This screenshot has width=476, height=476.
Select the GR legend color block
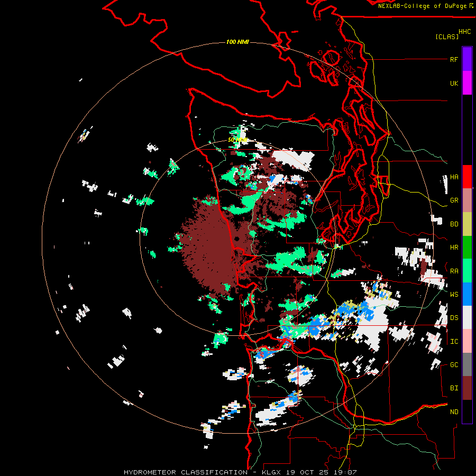tap(467, 200)
